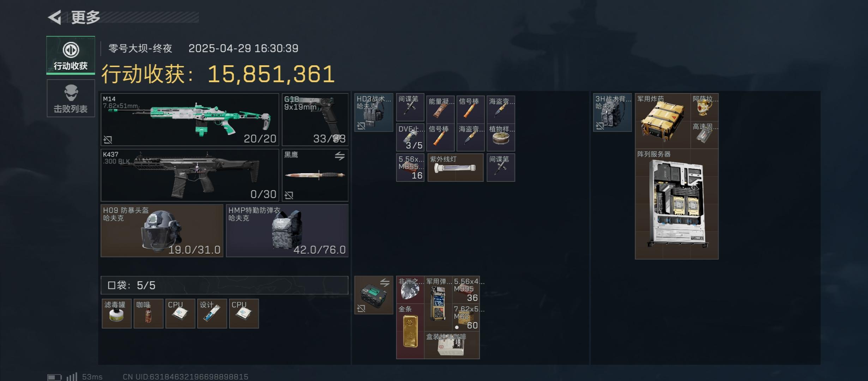Click the 口袋 5/5 header bar

tap(224, 285)
